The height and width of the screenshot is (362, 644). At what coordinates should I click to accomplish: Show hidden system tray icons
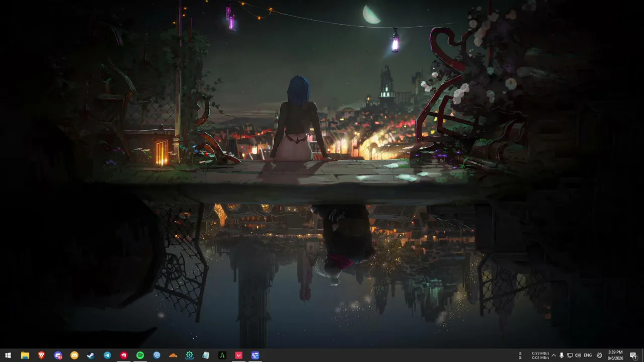coord(553,355)
